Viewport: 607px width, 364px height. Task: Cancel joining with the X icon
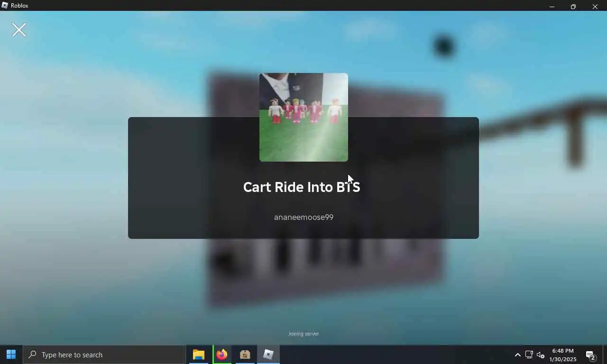(19, 30)
